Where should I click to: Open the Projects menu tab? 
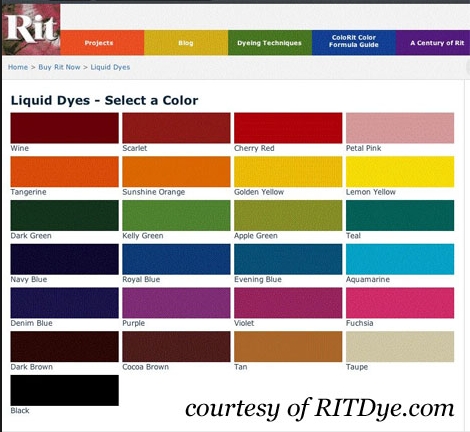click(x=102, y=43)
